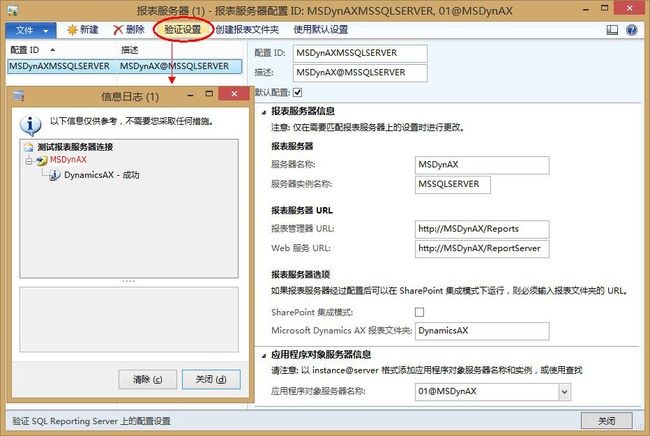Toggle the 默认配置 checkbox
The height and width of the screenshot is (436, 650).
click(297, 92)
